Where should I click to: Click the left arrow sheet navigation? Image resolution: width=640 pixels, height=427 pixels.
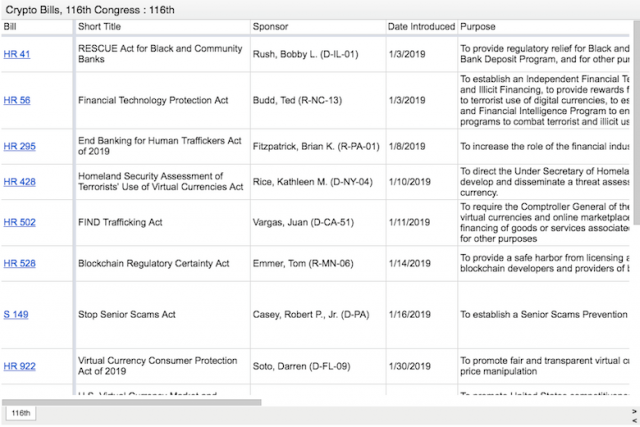634,420
